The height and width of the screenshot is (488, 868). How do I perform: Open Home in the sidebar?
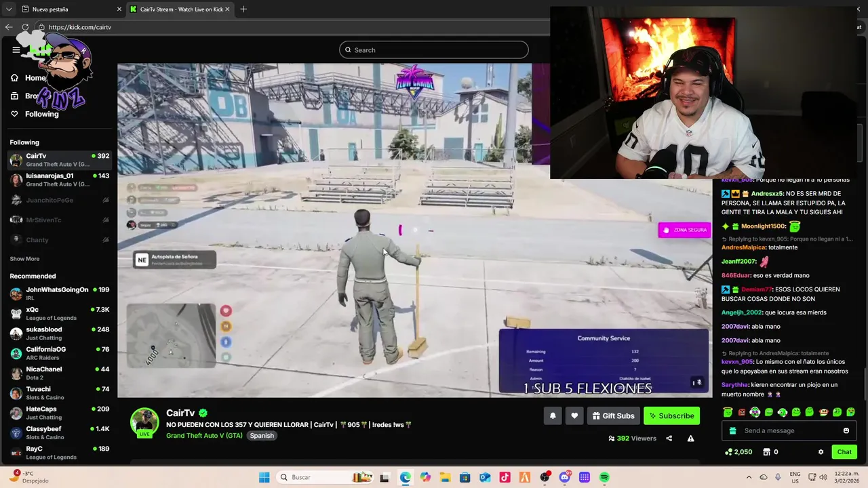point(35,78)
